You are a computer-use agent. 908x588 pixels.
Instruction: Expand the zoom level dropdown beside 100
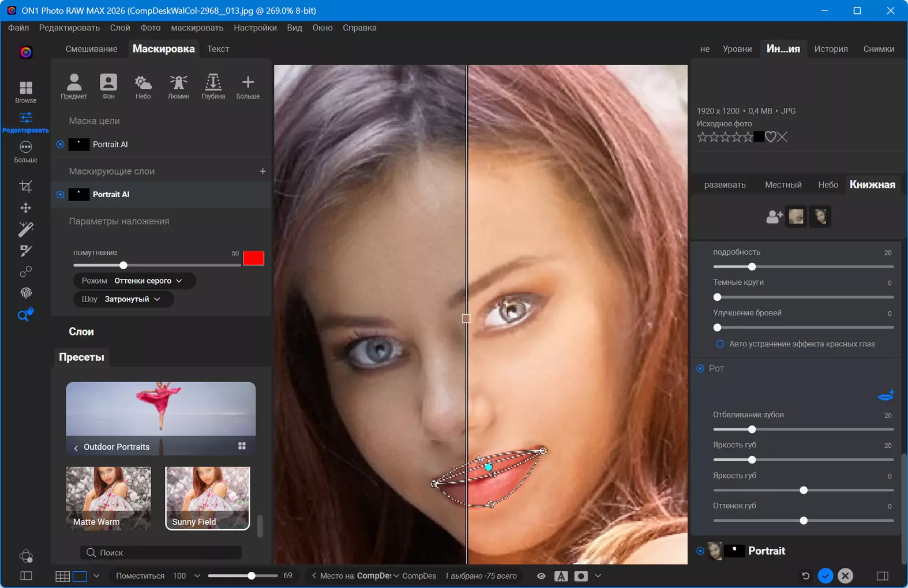pyautogui.click(x=197, y=576)
